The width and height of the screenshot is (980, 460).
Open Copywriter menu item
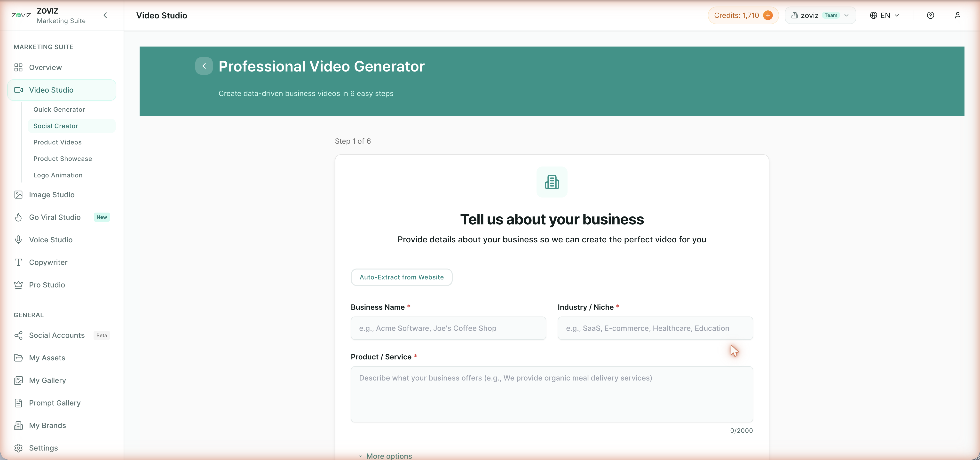tap(62, 262)
